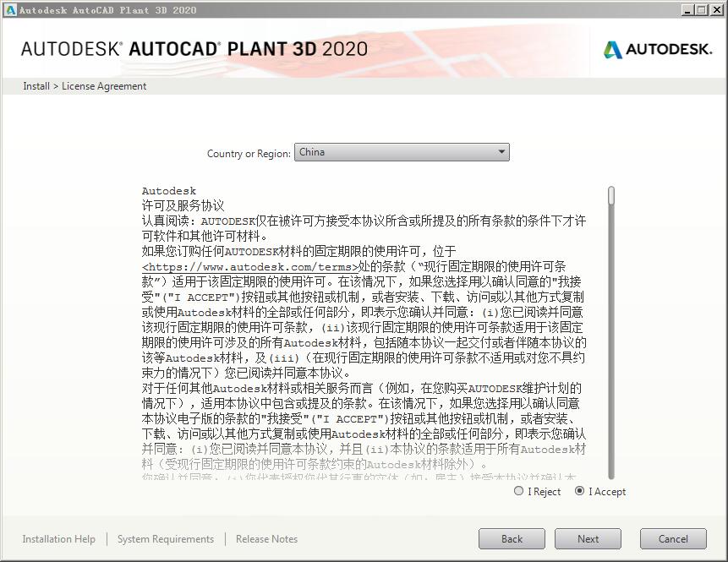The image size is (728, 562).
Task: Click the AutoCAD icon in the title bar
Action: pyautogui.click(x=9, y=10)
